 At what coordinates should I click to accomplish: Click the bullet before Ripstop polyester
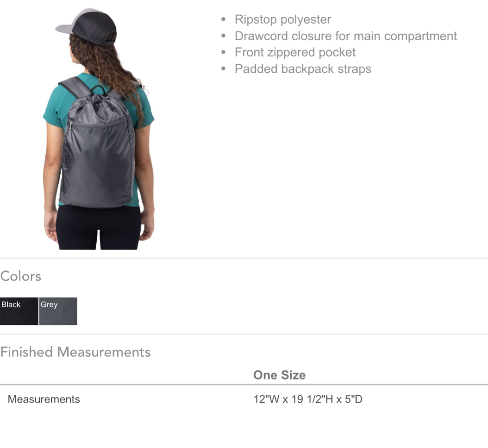[223, 19]
